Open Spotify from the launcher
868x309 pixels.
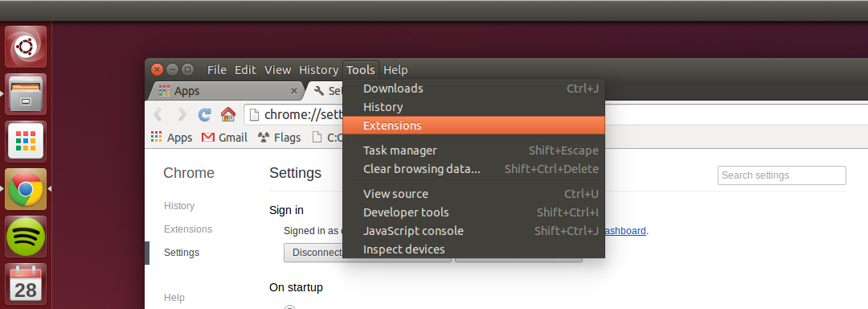click(26, 237)
